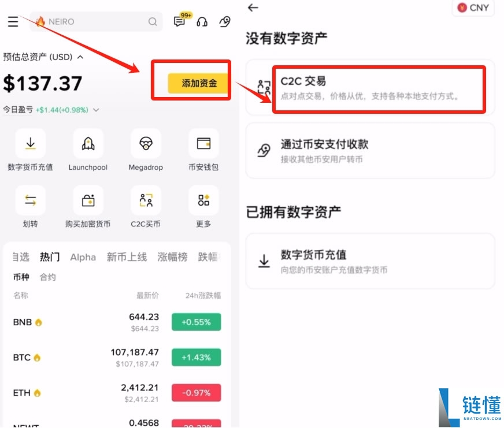
Task: Switch to the 合约 contracts view
Action: (47, 277)
